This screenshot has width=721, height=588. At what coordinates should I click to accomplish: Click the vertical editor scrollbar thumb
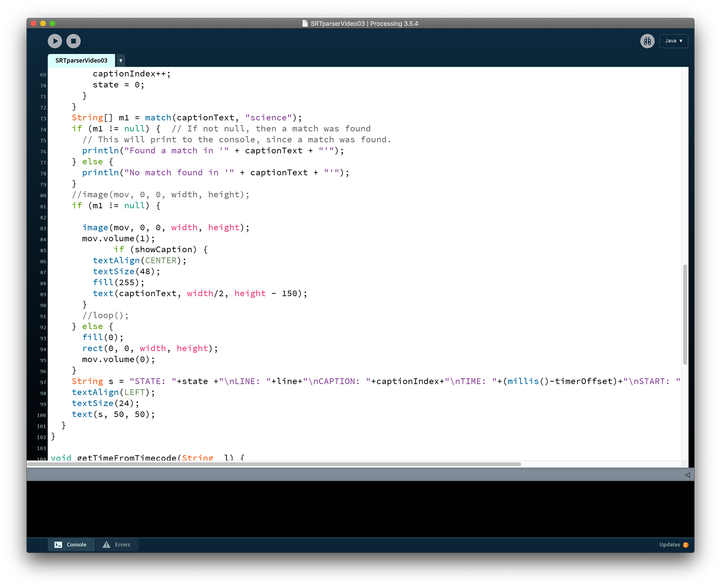pos(685,314)
